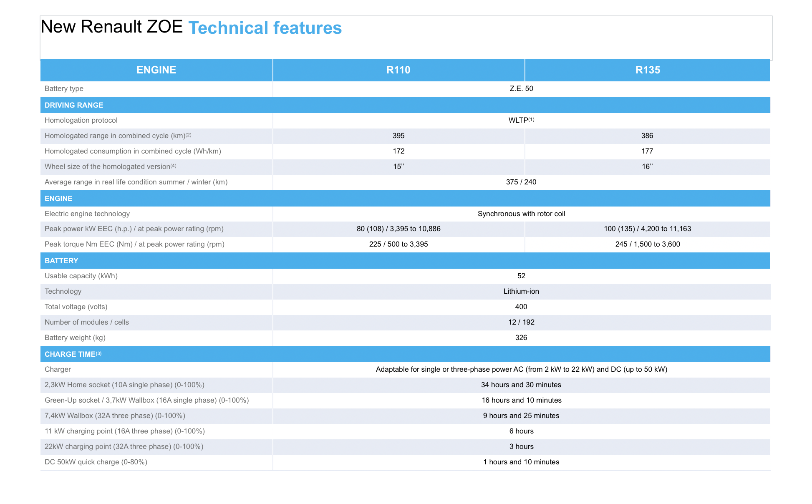Click the 'Total voltage (volts)' label
Image resolution: width=812 pixels, height=504 pixels.
point(76,307)
